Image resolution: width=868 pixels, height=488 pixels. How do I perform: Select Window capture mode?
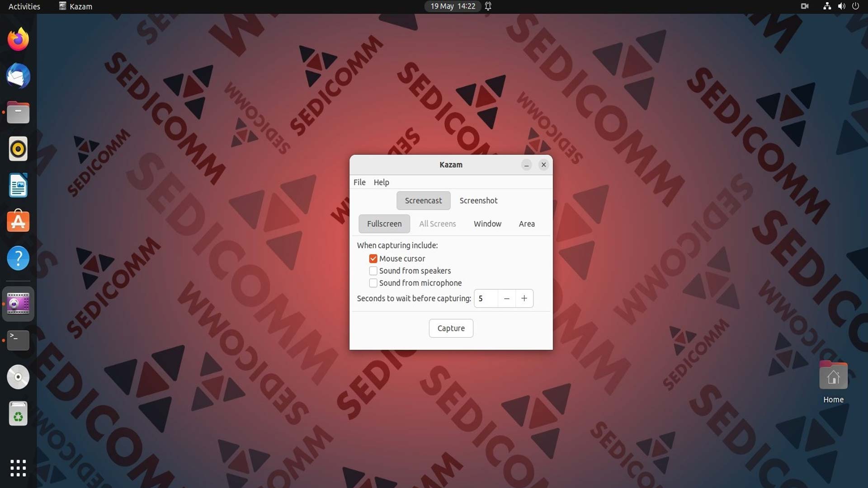click(x=487, y=224)
